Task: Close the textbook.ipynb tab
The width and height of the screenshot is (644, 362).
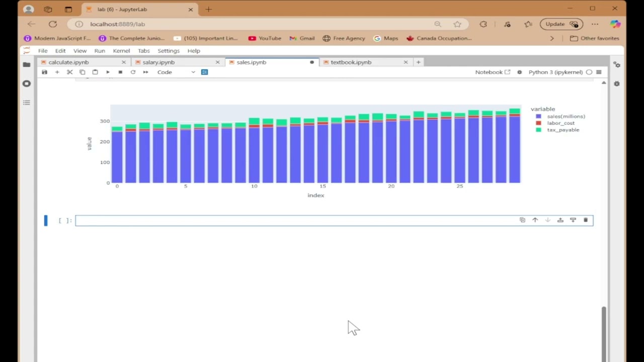Action: click(406, 62)
